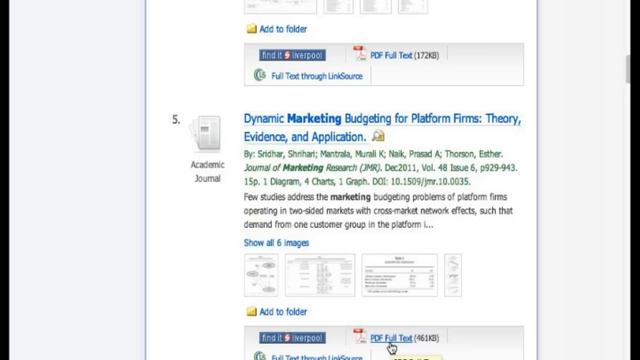Click the LinkSource icon below the 172KB PDF

click(260, 75)
